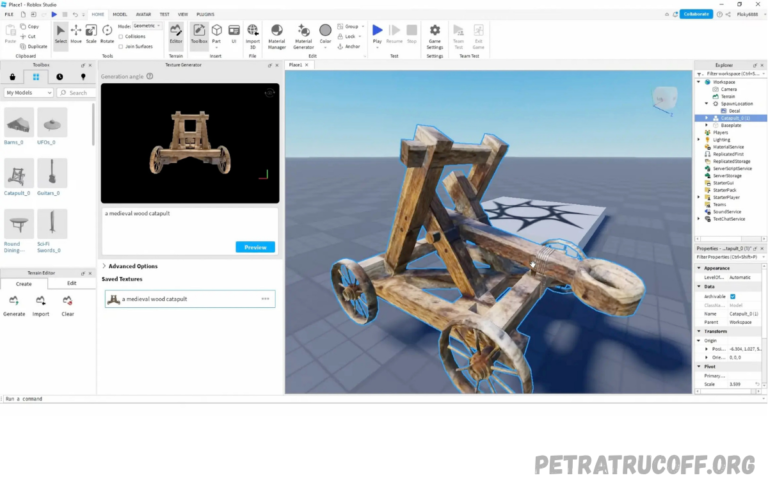Click the Anchor tool
The image size is (768, 480).
tap(349, 47)
